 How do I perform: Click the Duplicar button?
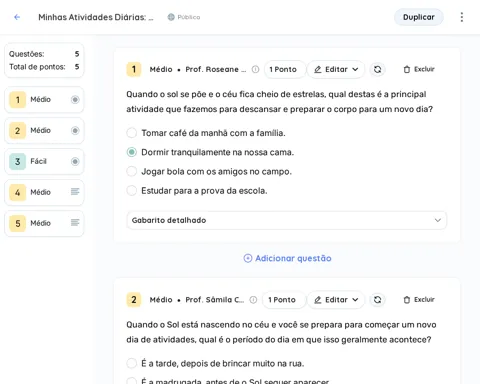coord(419,17)
